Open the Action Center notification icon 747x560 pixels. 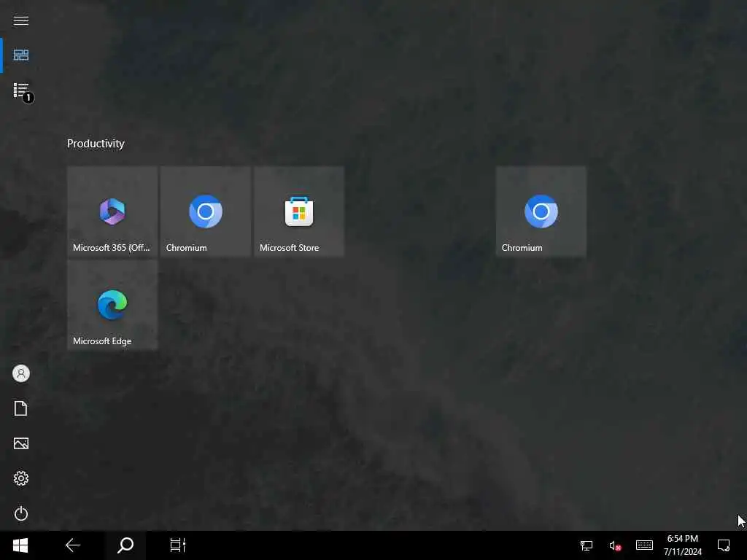724,545
